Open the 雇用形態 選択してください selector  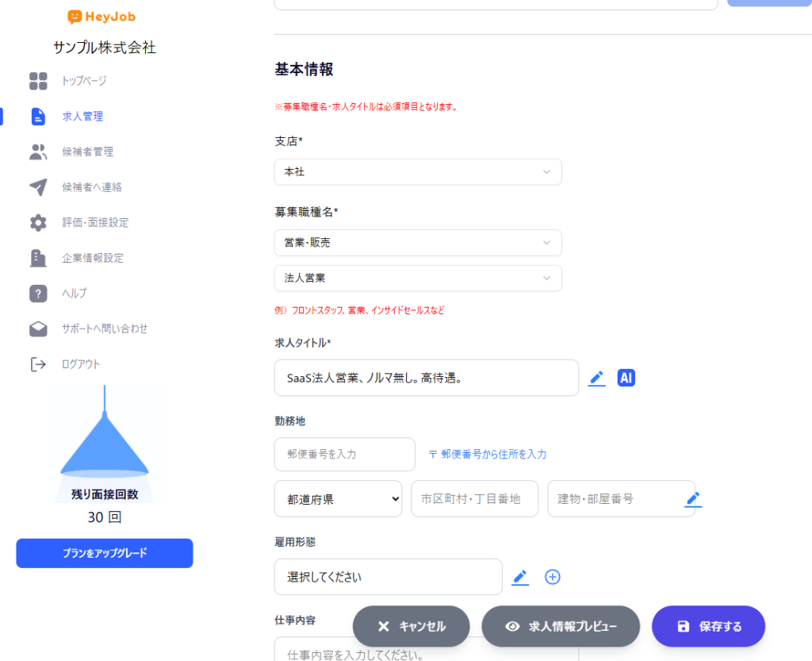(x=388, y=577)
